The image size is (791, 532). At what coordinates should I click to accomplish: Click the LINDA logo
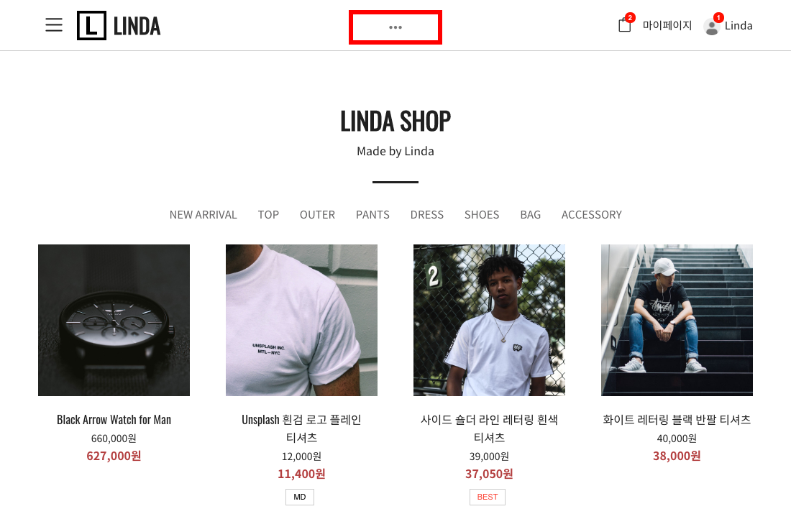[119, 25]
